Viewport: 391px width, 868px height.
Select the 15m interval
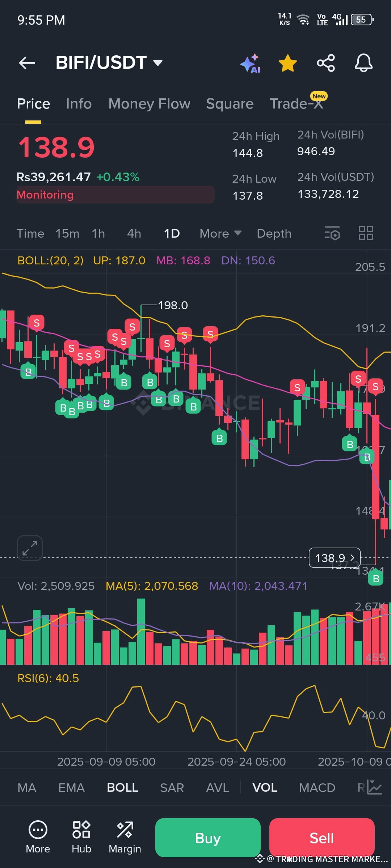(67, 234)
